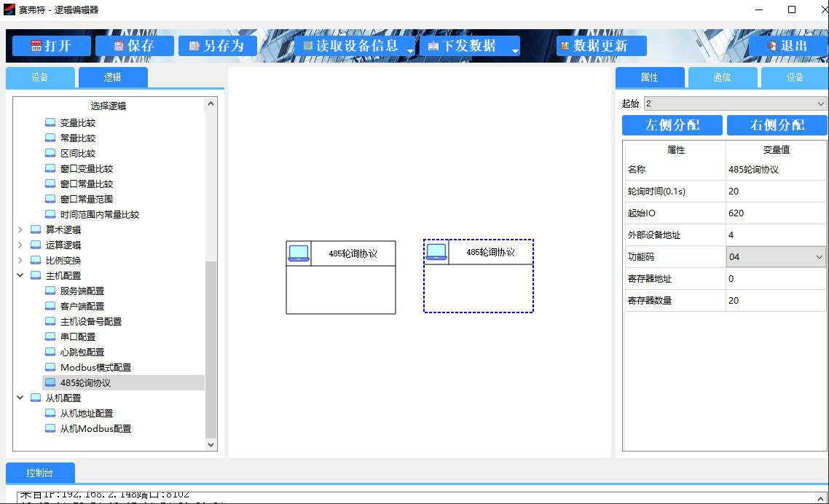Click the tree list scroll down arrow
829x504 pixels.
[211, 444]
